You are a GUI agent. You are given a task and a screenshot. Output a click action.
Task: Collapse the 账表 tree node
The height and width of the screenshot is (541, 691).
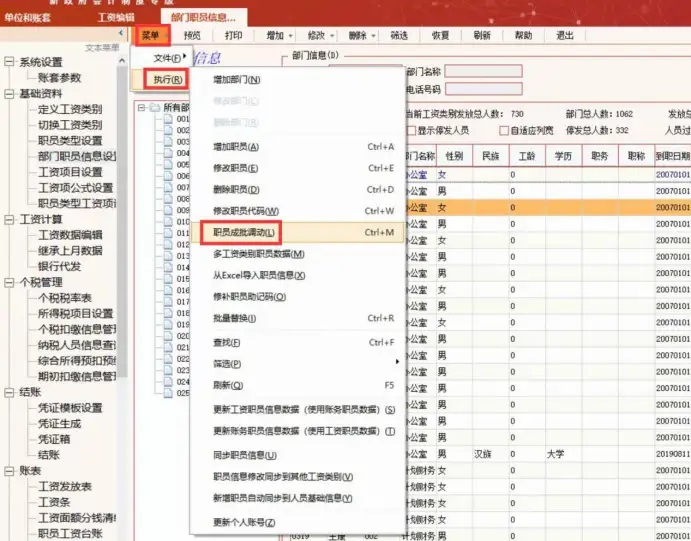(8, 471)
